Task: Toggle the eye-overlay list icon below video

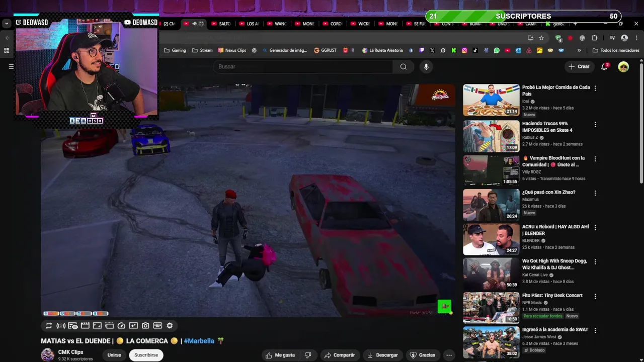Action: (x=73, y=326)
